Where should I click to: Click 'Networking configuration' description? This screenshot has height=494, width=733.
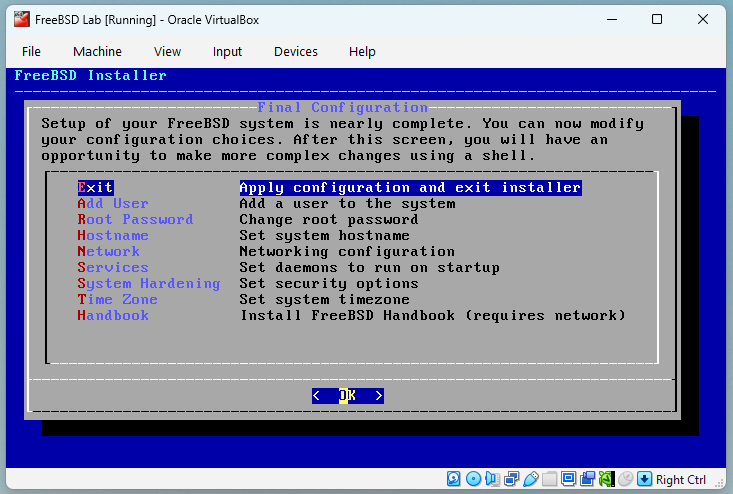[347, 251]
